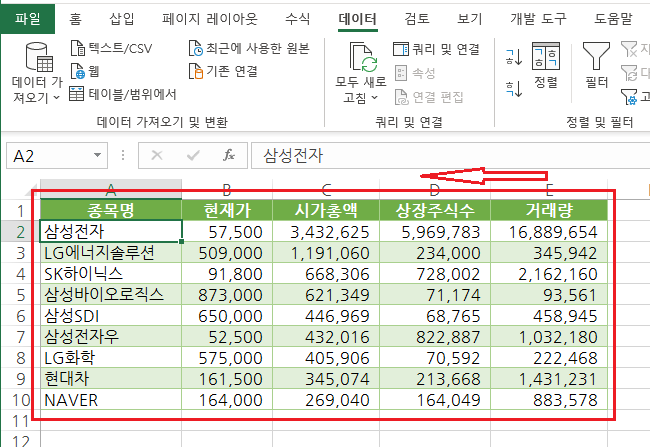This screenshot has height=447, width=650.
Task: Select the 시가총액 header cell
Action: [326, 210]
